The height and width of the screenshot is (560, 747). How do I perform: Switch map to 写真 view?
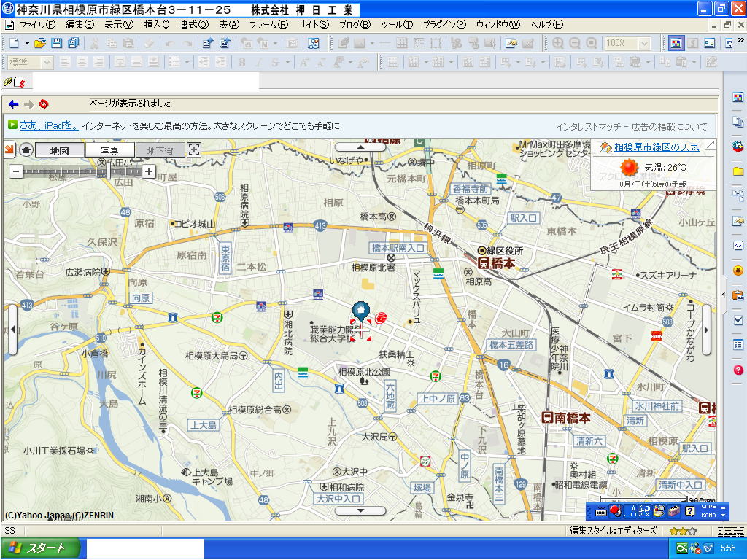pos(110,150)
